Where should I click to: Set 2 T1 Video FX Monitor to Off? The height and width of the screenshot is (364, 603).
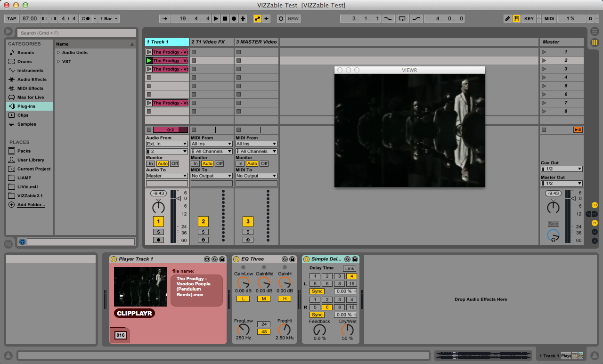(x=220, y=163)
